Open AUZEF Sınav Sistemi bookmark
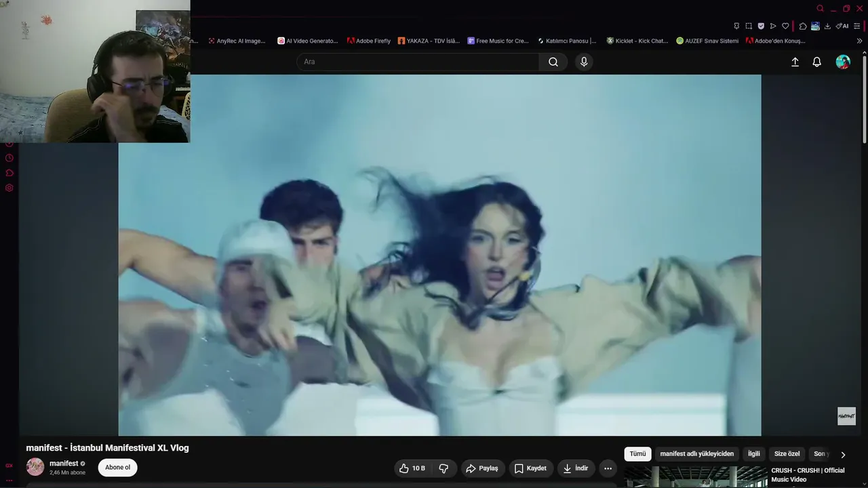 point(707,41)
